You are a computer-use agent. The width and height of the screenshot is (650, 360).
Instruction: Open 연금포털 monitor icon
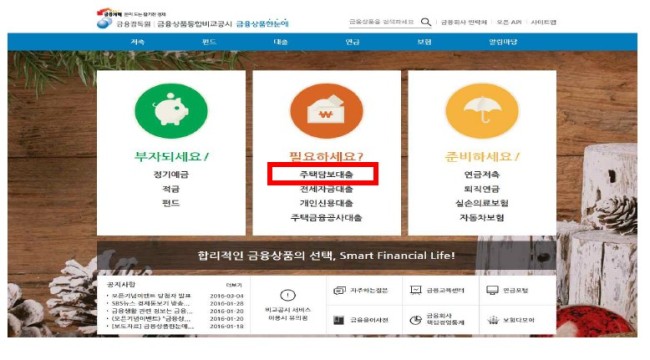[x=492, y=290]
